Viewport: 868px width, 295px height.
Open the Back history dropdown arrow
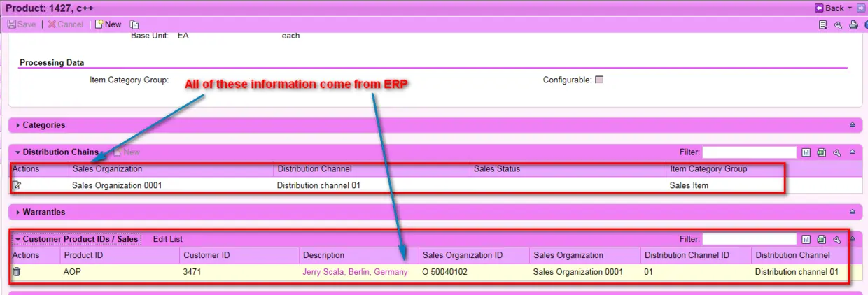pyautogui.click(x=850, y=8)
